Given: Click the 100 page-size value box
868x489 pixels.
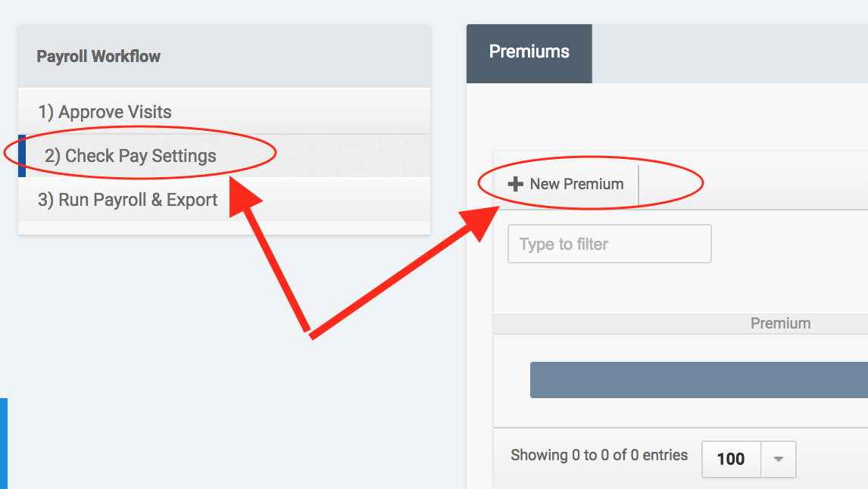Looking at the screenshot, I should (x=731, y=459).
